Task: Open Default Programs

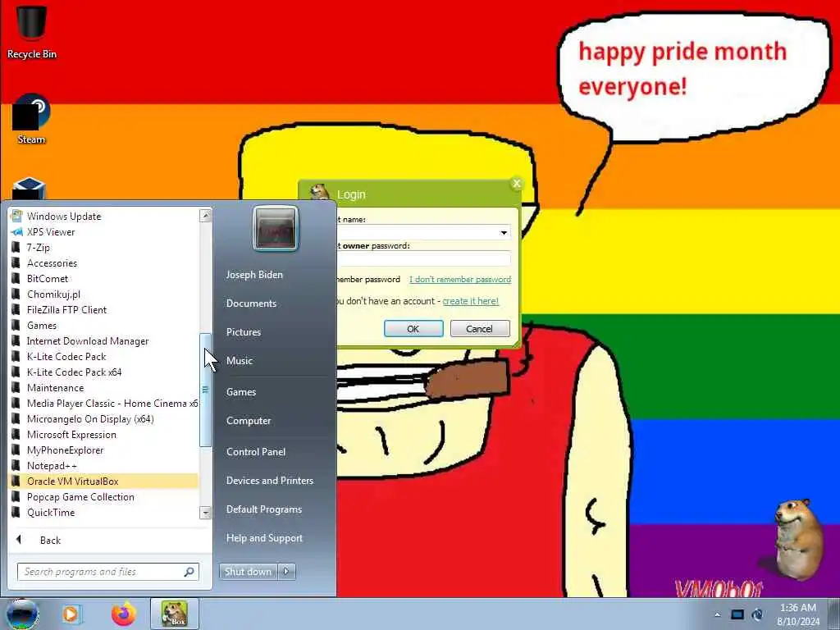Action: (x=264, y=509)
